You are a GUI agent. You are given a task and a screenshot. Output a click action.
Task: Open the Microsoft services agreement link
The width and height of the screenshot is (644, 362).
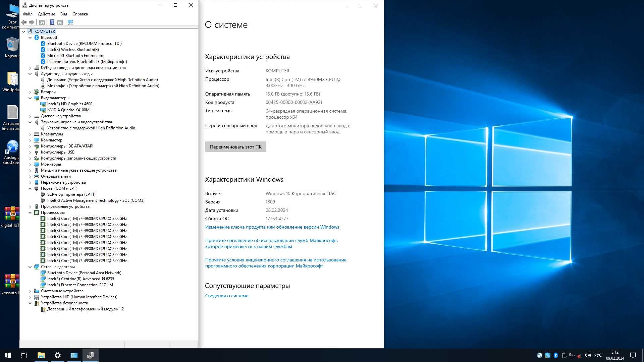click(271, 243)
